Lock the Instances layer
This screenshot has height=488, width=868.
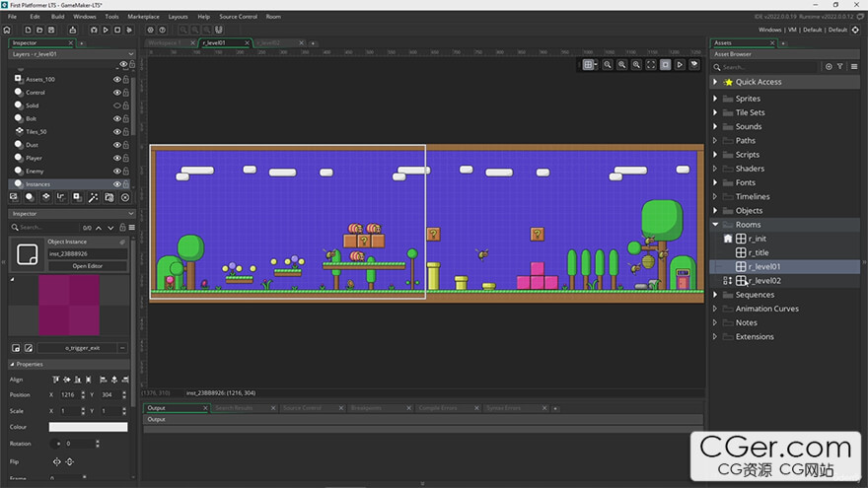pos(126,184)
